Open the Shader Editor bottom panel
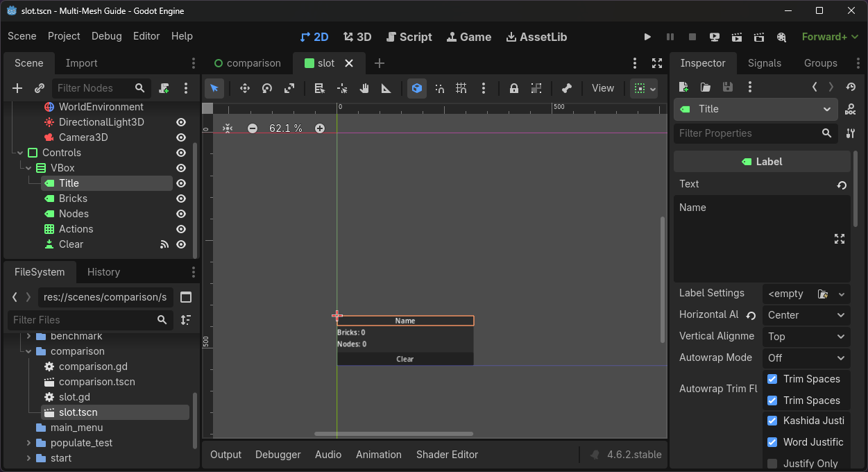The height and width of the screenshot is (472, 868). point(448,455)
